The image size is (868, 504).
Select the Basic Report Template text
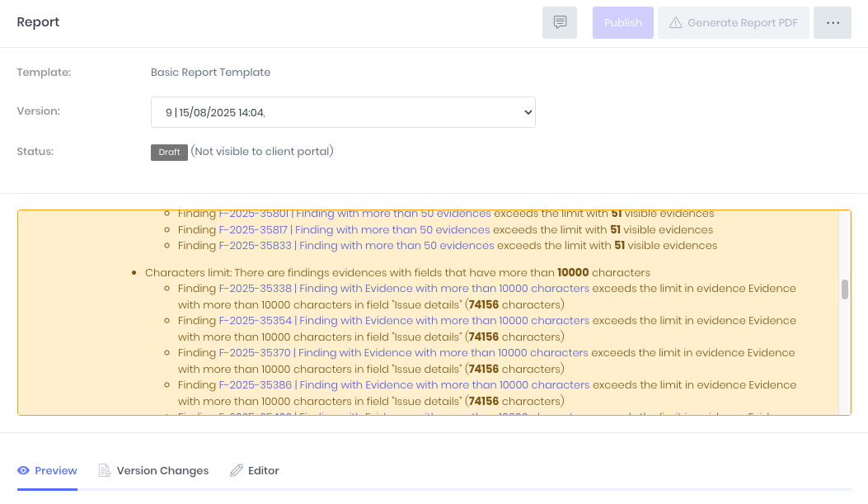click(x=210, y=73)
